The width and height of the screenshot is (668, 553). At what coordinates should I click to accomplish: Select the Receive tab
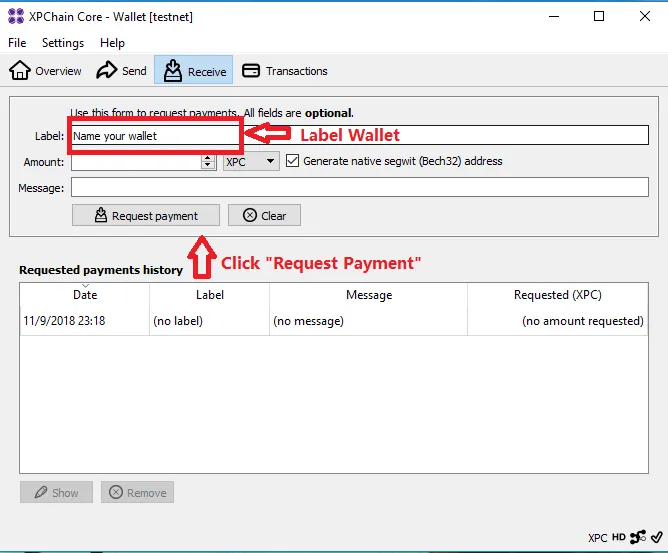(193, 70)
